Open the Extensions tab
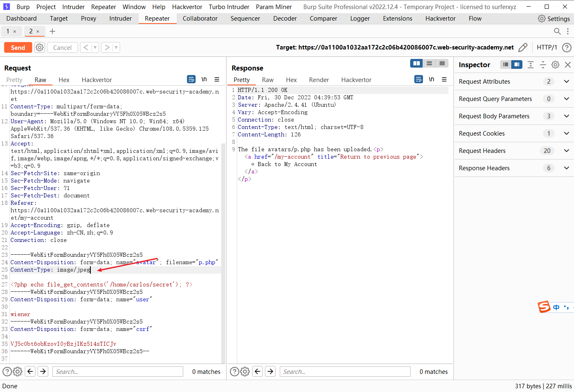The width and height of the screenshot is (574, 392). coord(397,19)
